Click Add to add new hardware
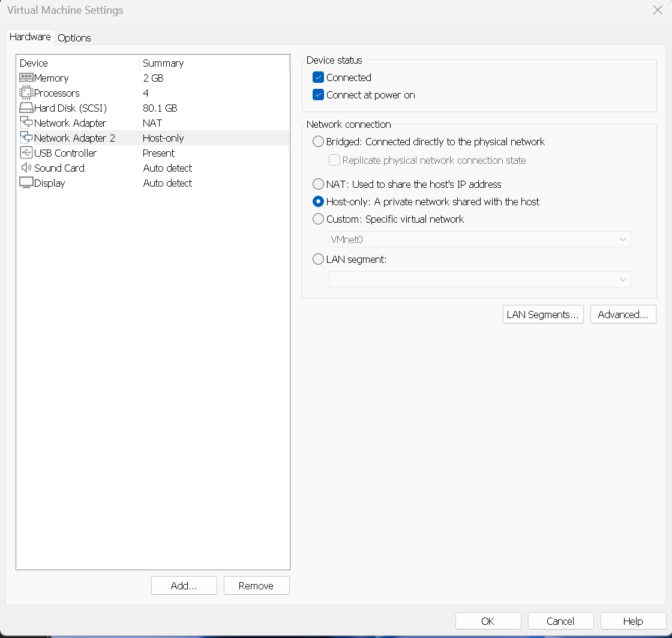Image resolution: width=672 pixels, height=638 pixels. pos(184,585)
